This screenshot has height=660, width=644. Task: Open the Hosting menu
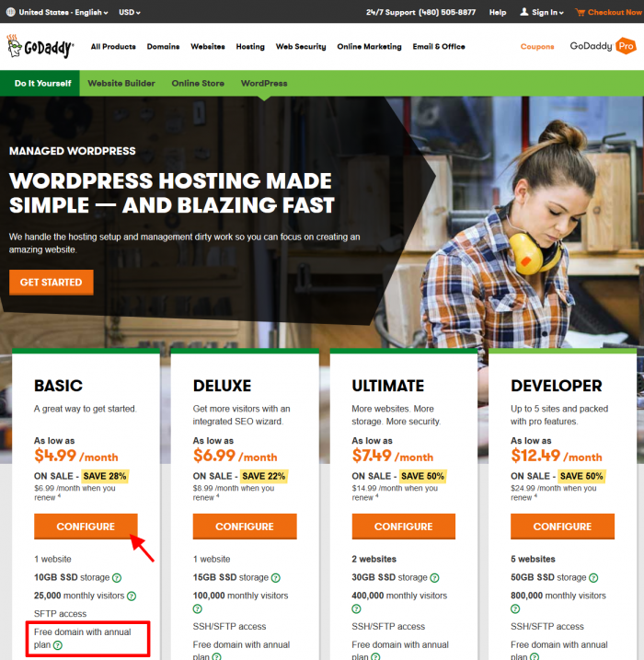(x=250, y=47)
